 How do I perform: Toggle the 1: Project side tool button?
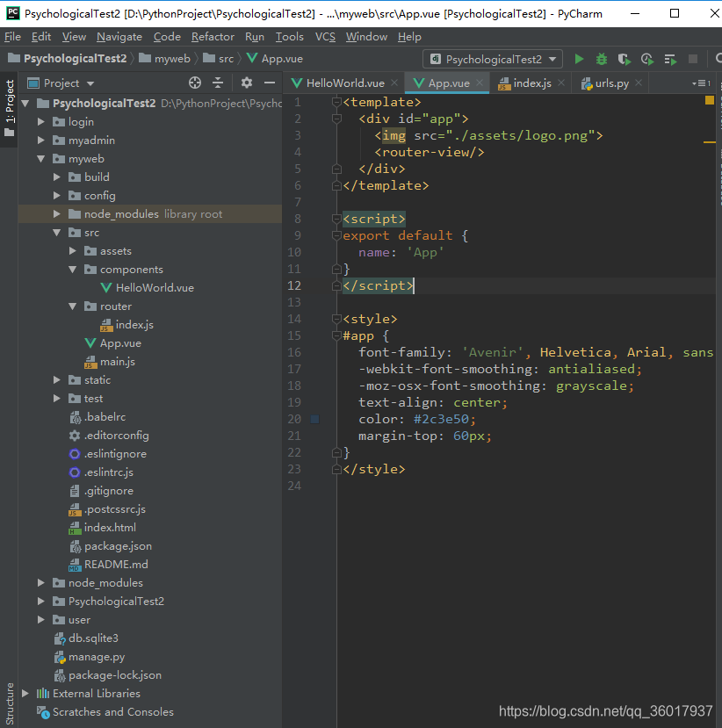(x=9, y=109)
